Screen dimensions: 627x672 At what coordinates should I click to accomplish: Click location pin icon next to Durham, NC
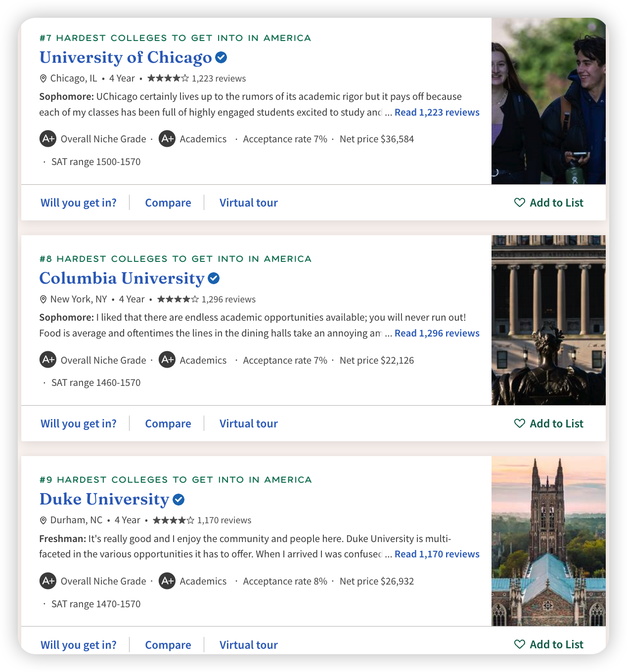[x=43, y=520]
